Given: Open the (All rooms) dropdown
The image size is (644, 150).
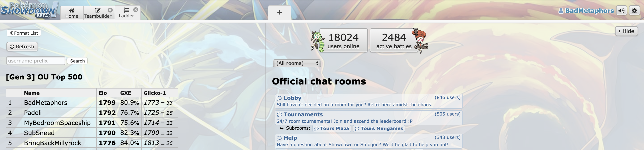Looking at the screenshot, I should point(297,63).
